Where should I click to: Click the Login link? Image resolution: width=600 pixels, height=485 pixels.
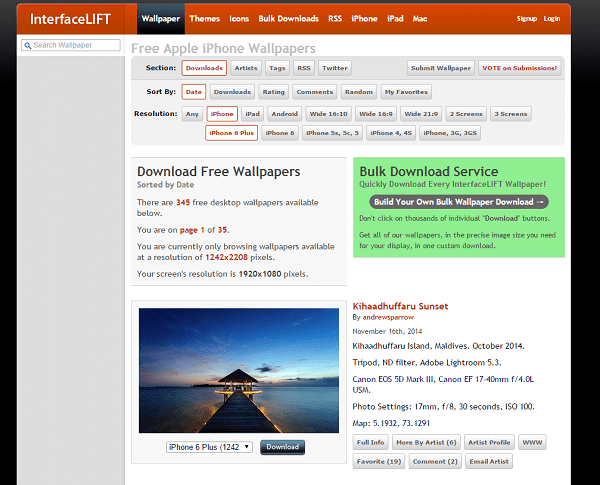(552, 19)
